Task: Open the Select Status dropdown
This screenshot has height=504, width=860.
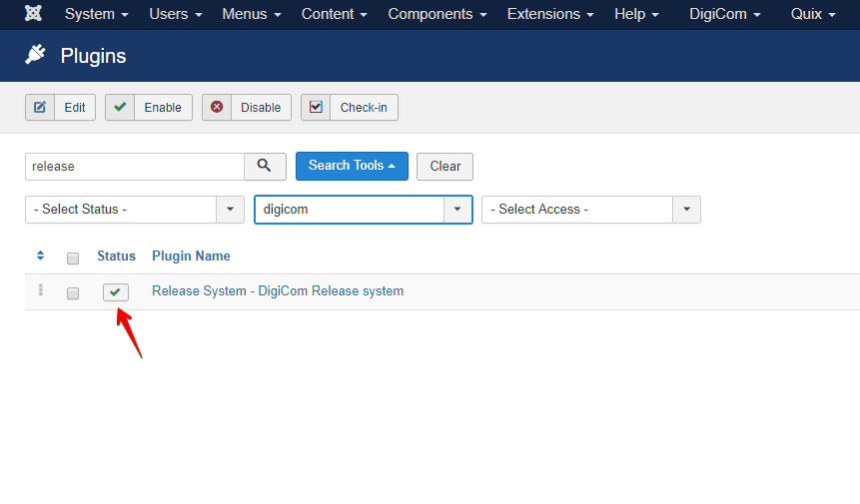Action: 134,210
